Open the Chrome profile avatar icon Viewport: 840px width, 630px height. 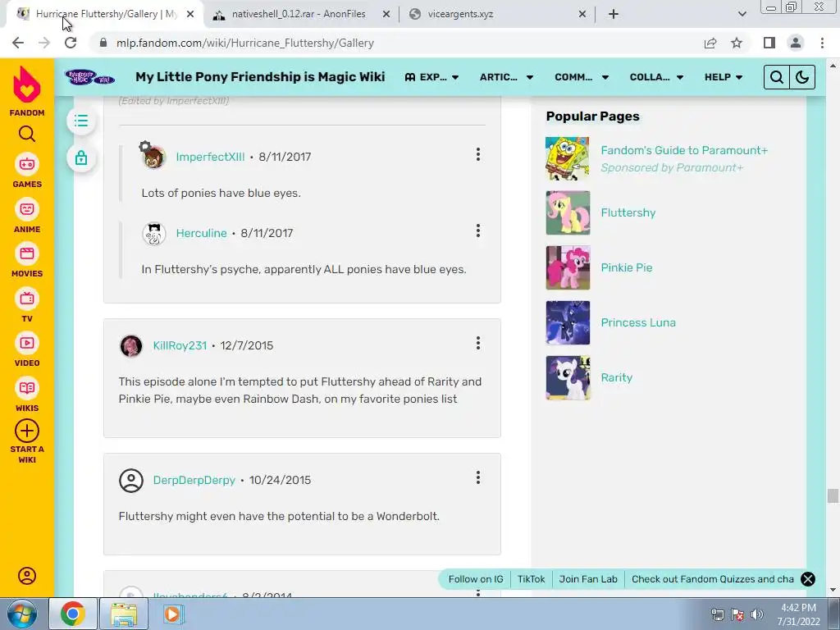coord(796,43)
